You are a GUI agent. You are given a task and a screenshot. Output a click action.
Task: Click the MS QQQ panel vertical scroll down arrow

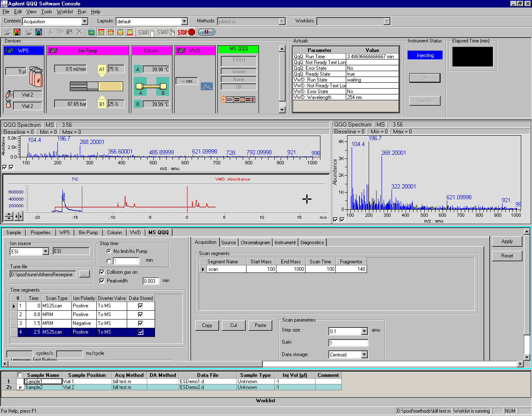tap(527, 357)
